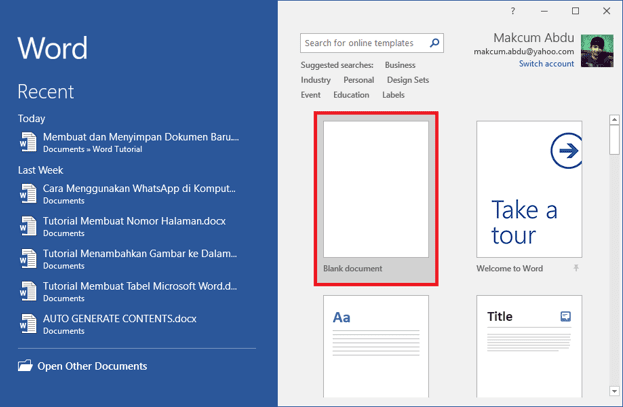
Task: Select the Business suggested search
Action: [x=400, y=65]
